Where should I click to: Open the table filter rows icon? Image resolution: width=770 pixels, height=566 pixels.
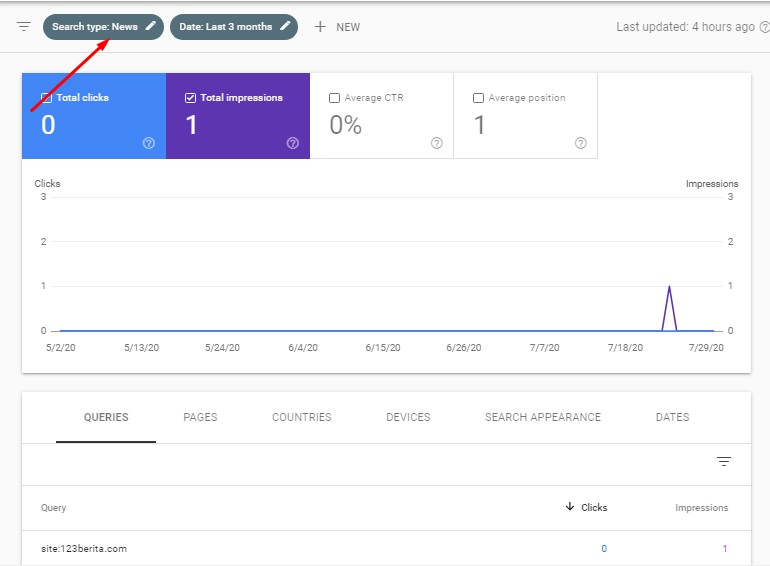[724, 461]
